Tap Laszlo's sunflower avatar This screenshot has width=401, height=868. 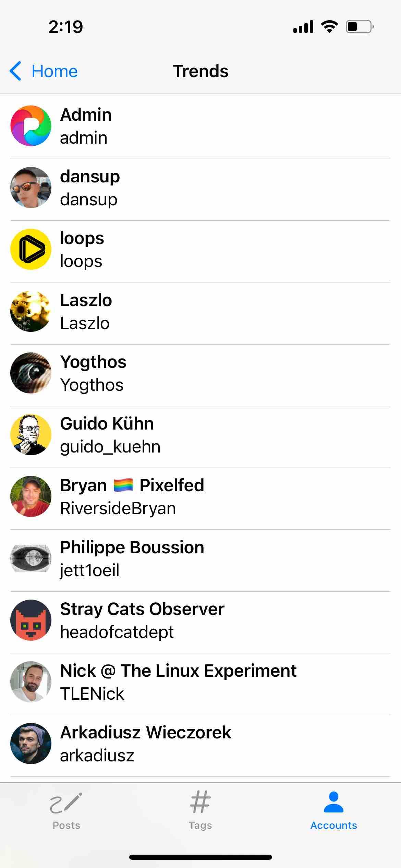31,311
